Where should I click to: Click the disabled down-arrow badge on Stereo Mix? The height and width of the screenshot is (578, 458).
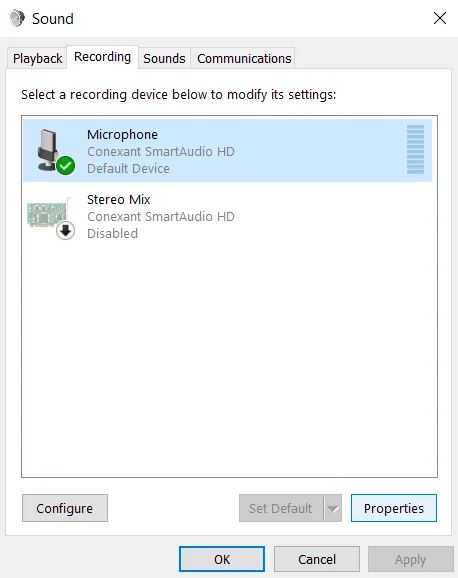coord(66,231)
